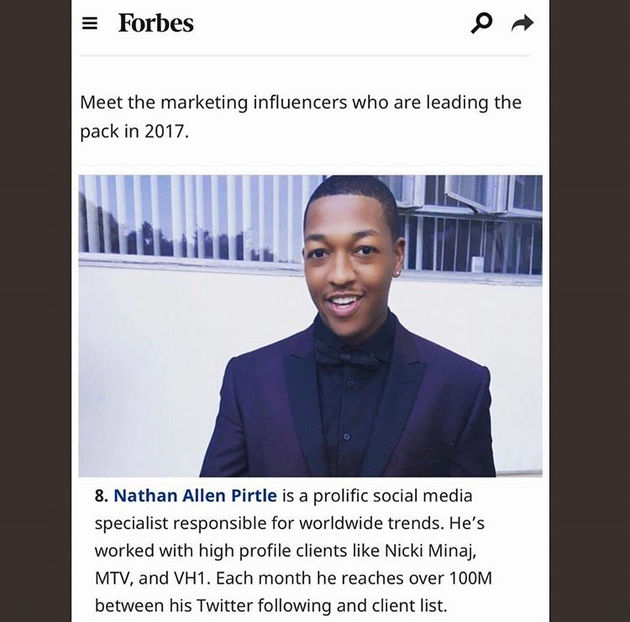Open the Nathan Allen Pirtle link
Image resolution: width=630 pixels, height=622 pixels.
coord(195,495)
